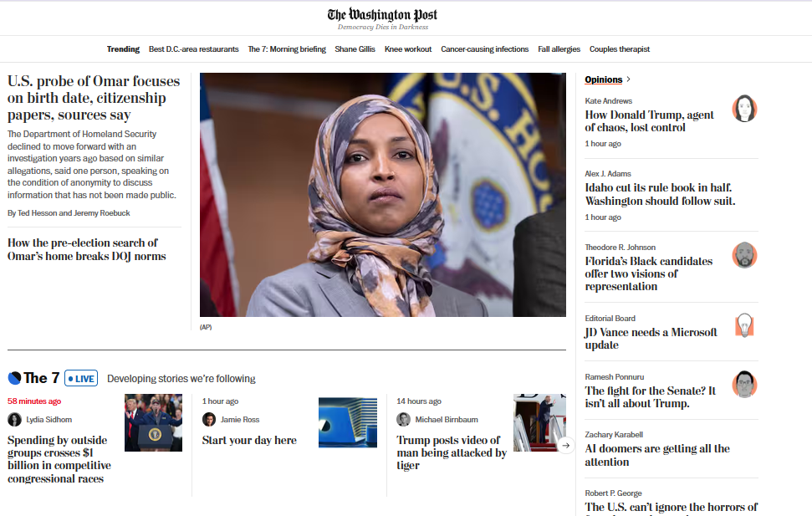This screenshot has width=812, height=516.
Task: Click Lydia Sidhom author avatar
Action: [14, 420]
